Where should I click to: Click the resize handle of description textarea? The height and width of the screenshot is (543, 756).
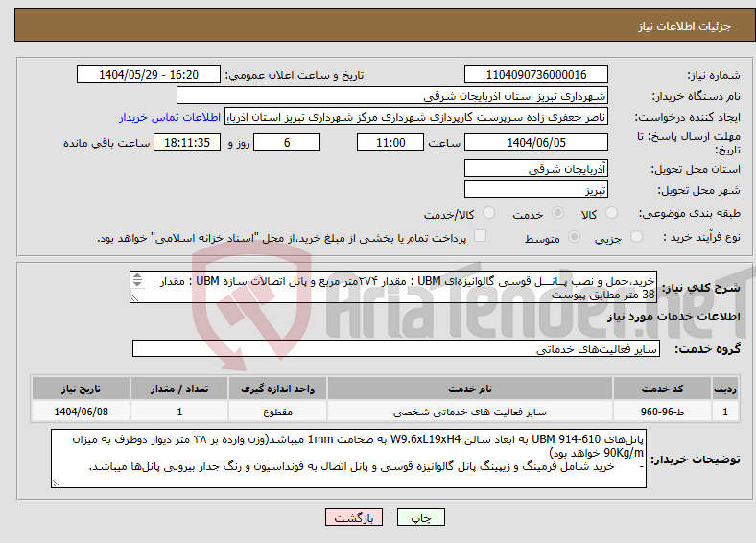pos(135,298)
